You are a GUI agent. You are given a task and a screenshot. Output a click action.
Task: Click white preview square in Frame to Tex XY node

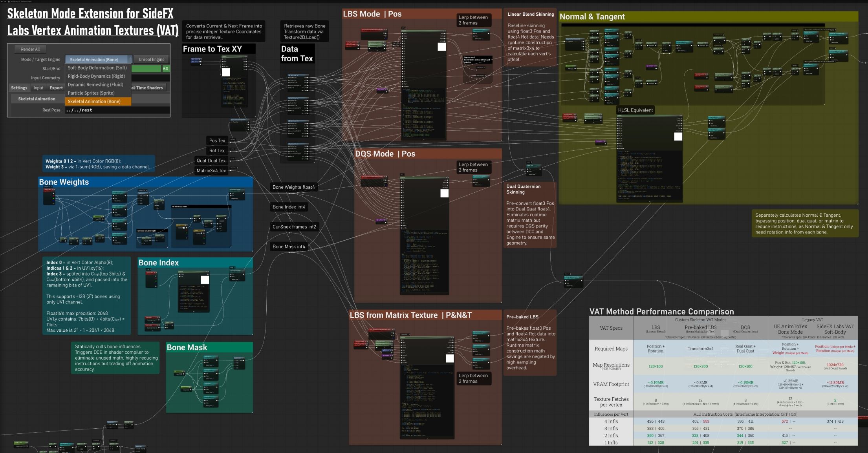(x=226, y=72)
